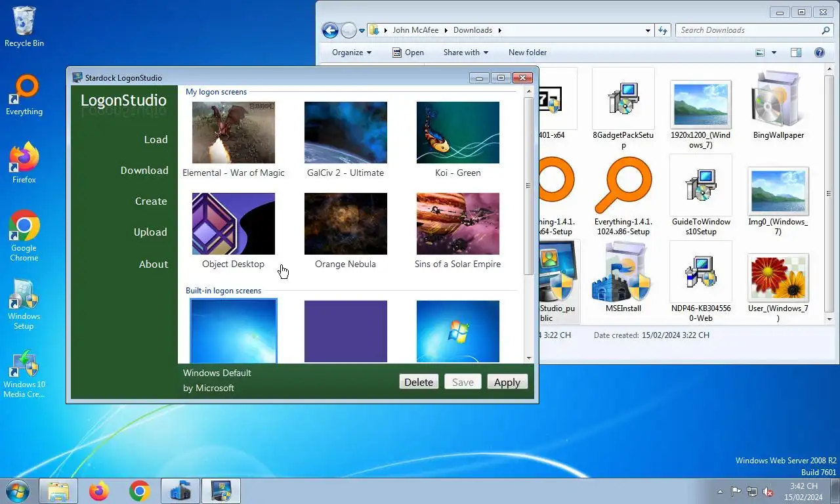Screen dimensions: 840x504
Task: Click Explorer scrollbar down arrow
Action: (828, 318)
